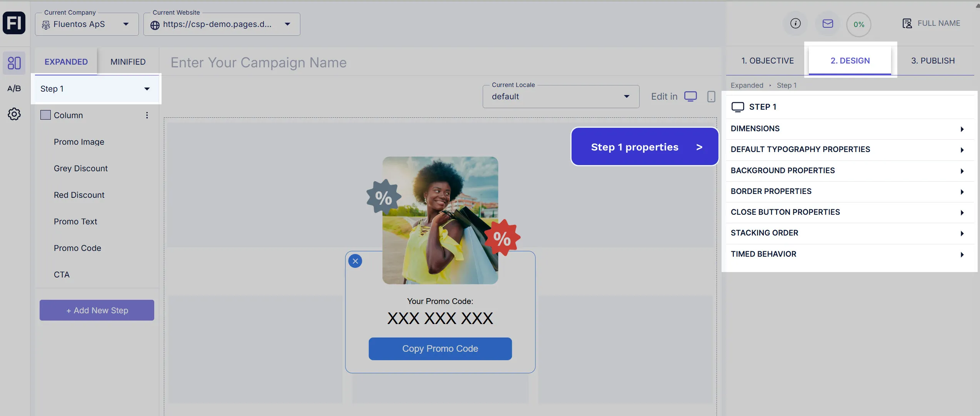Open Column three-dot options menu
This screenshot has width=980, height=416.
[x=147, y=115]
